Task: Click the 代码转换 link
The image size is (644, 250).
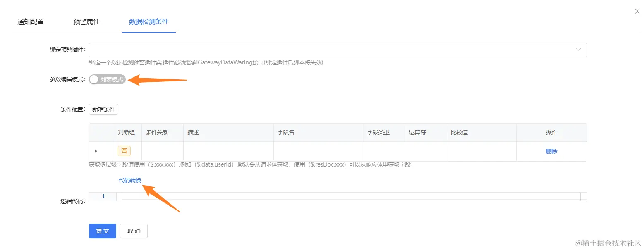Action: pos(130,180)
